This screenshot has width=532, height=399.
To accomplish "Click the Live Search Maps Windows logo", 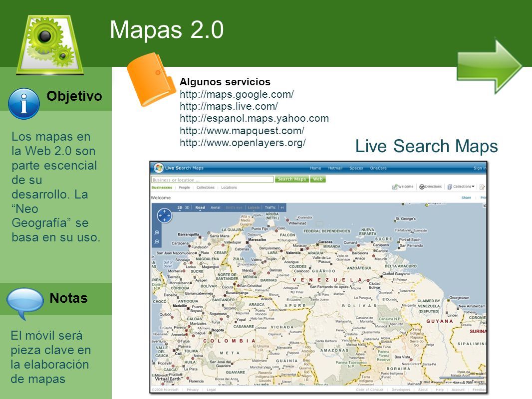I will pos(158,168).
